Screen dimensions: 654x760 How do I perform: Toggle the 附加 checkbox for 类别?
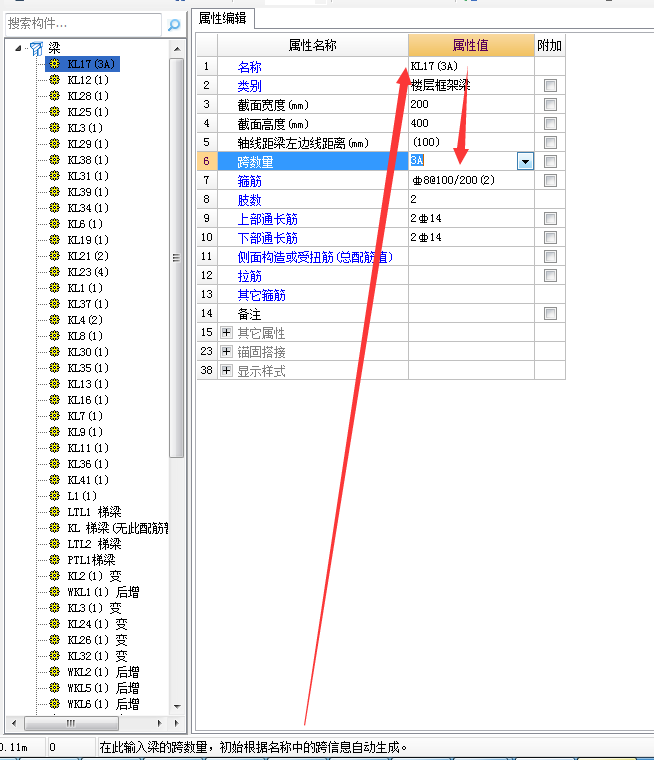(550, 85)
